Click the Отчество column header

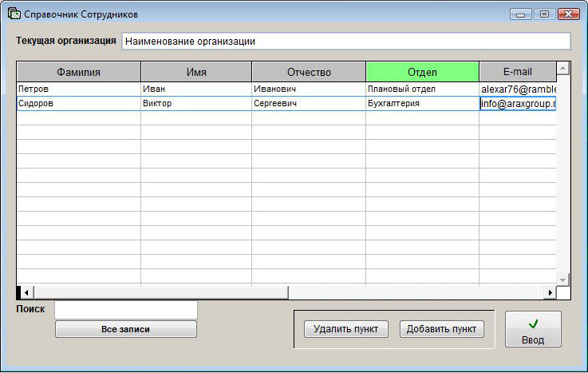[x=309, y=72]
